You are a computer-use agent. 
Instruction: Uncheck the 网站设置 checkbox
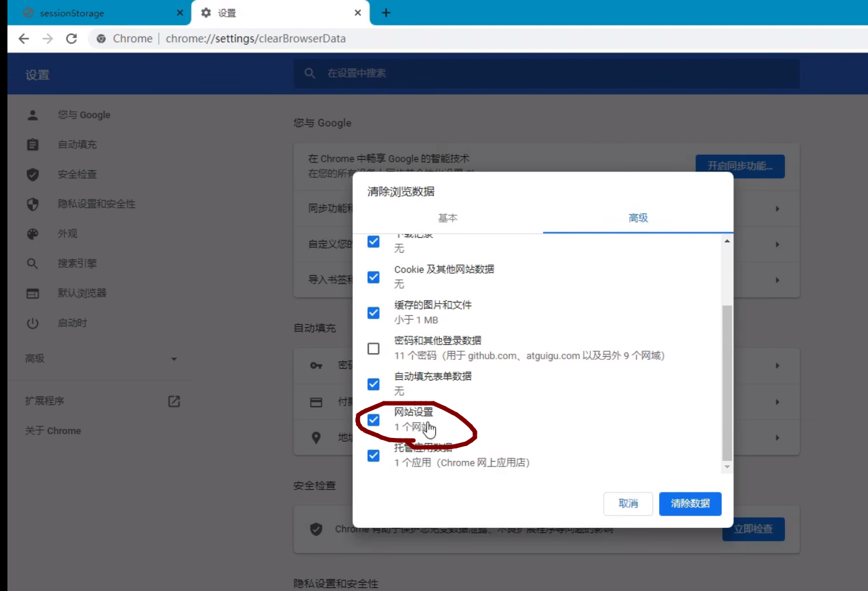[373, 420]
